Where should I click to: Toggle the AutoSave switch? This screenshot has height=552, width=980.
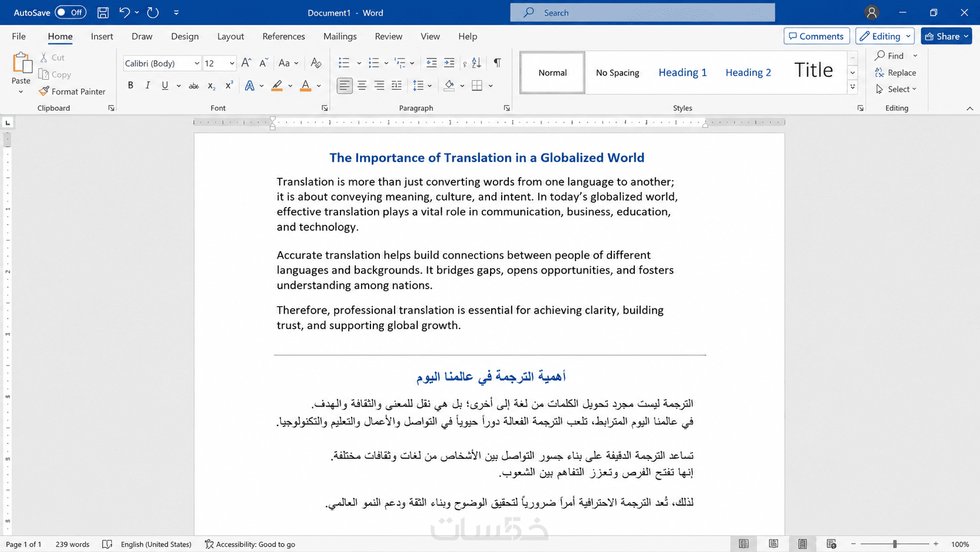pyautogui.click(x=70, y=12)
